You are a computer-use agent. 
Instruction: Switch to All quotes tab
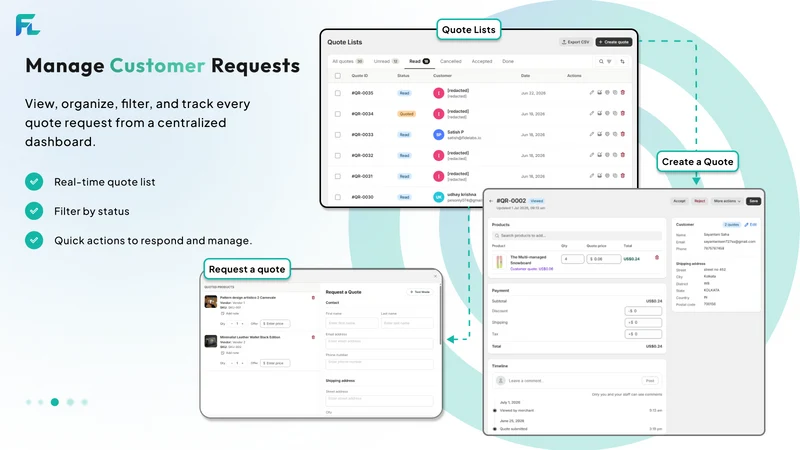tap(347, 61)
